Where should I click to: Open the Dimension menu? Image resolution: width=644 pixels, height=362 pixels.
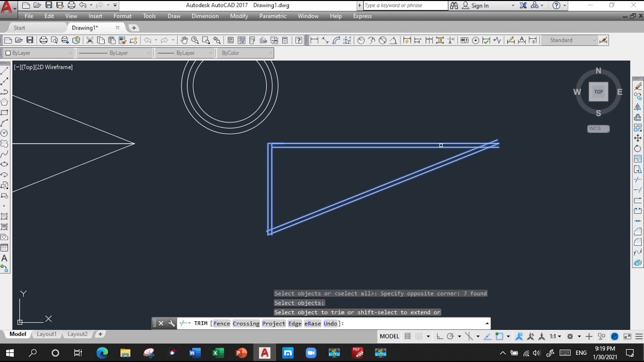(x=205, y=16)
